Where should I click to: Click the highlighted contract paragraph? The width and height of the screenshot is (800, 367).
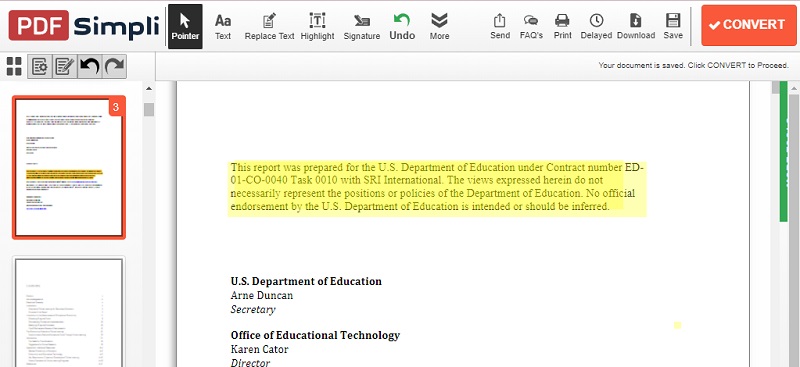click(437, 187)
